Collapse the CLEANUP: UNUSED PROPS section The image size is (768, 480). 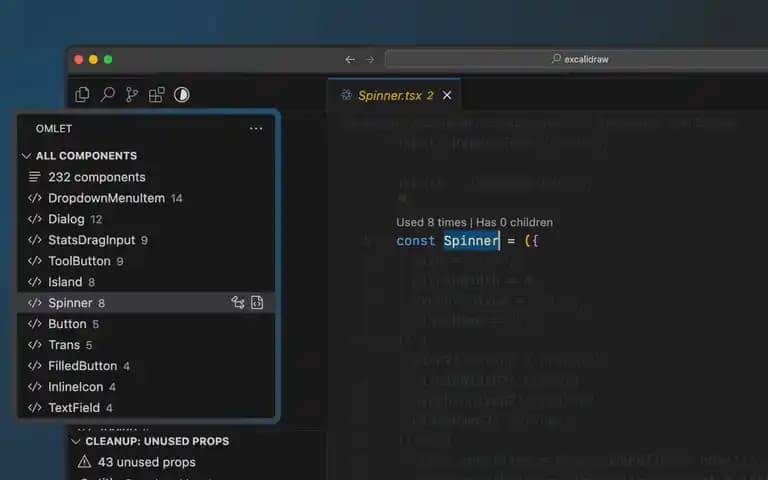76,441
